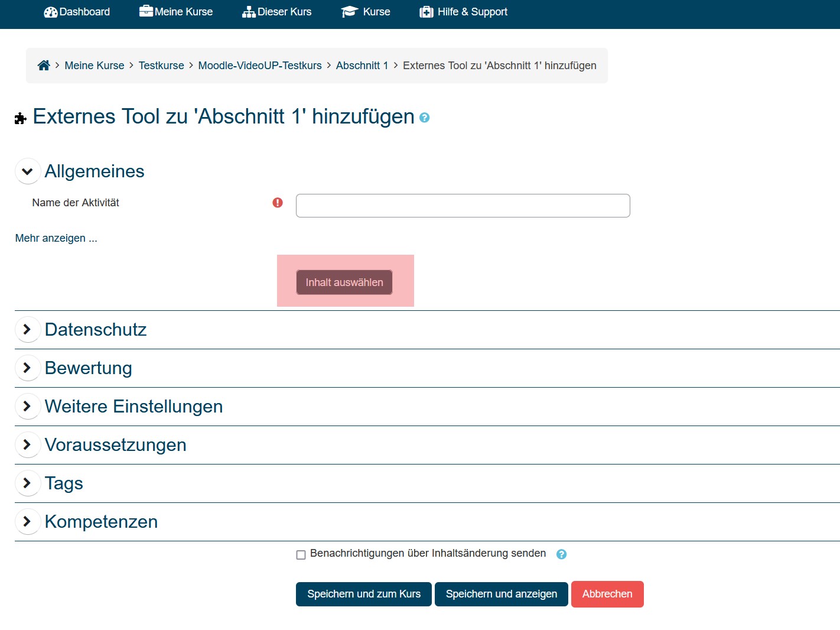Expand the Datenschutz section
Screen dimensions: 840x630
(27, 329)
